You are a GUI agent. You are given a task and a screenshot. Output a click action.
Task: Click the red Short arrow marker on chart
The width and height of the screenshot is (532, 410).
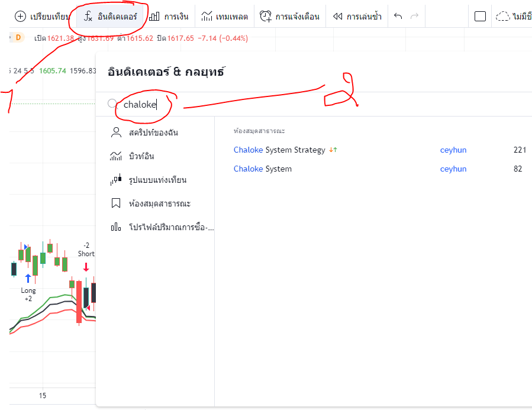tap(86, 267)
